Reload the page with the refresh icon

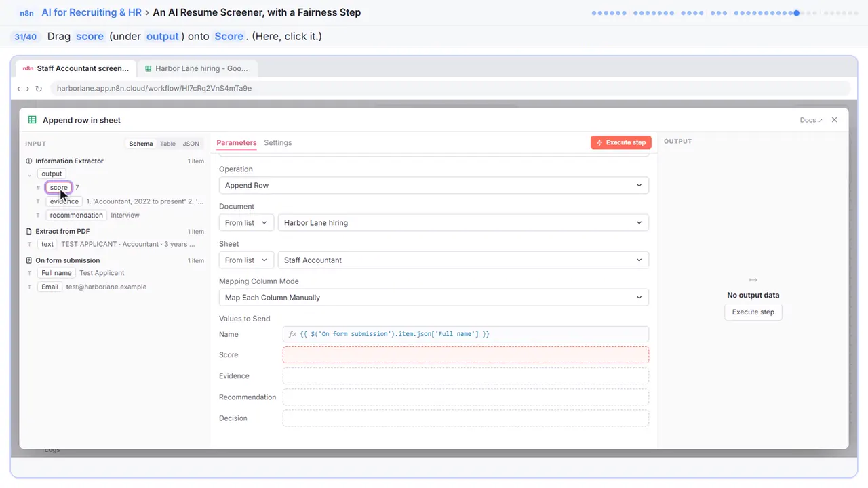click(x=39, y=89)
